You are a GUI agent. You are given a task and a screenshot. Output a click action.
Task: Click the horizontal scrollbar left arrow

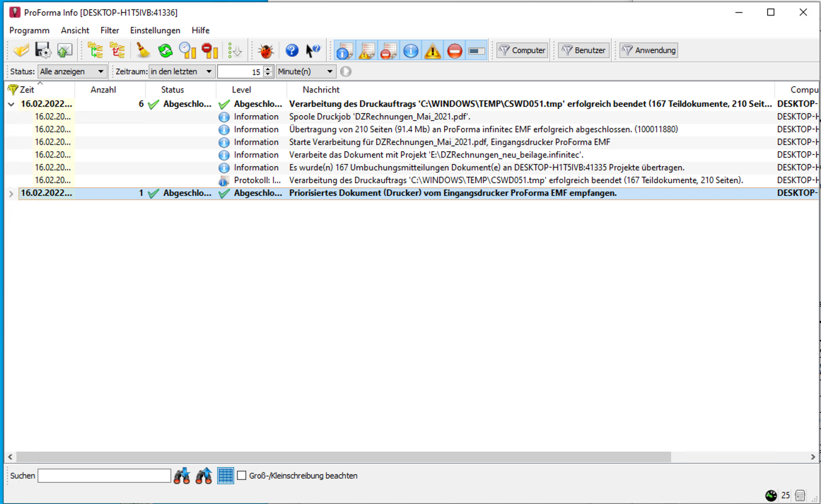click(x=10, y=457)
